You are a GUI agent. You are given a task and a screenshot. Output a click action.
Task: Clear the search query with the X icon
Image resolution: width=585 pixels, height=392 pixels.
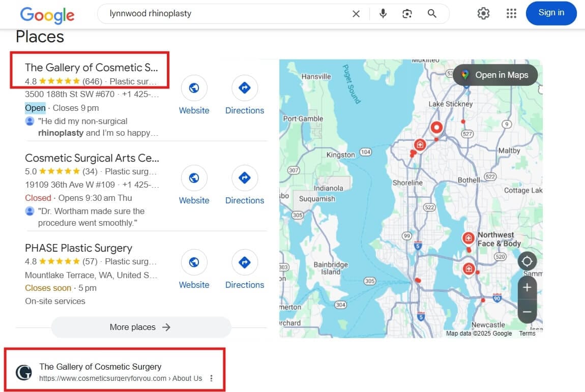356,14
